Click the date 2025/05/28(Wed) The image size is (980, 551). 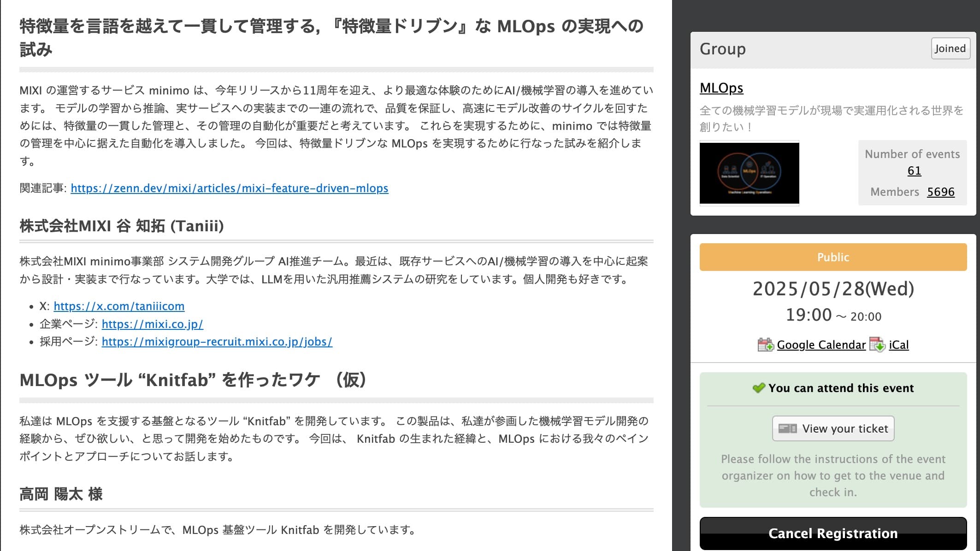tap(833, 289)
